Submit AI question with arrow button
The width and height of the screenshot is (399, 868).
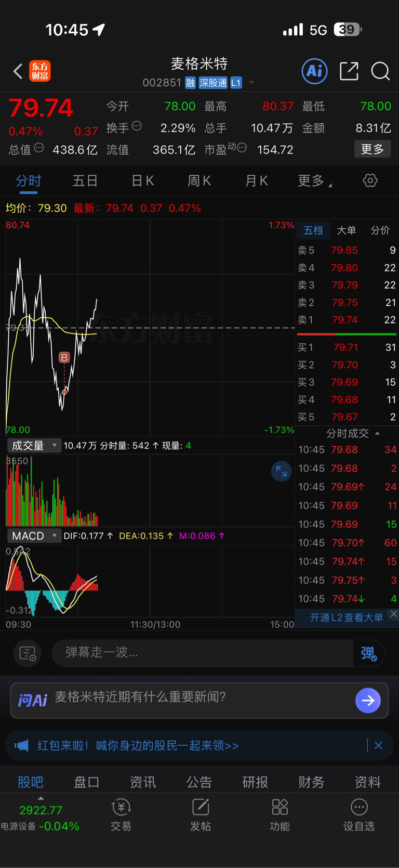[x=368, y=701]
